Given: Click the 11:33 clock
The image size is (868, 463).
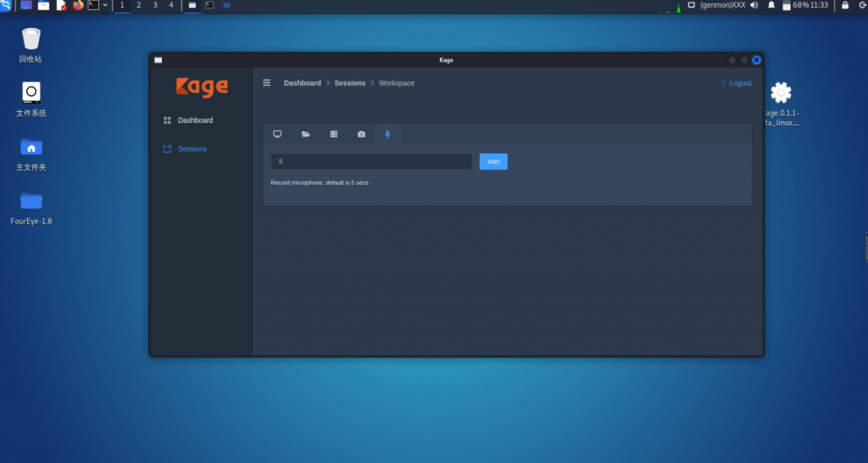Looking at the screenshot, I should coord(820,5).
